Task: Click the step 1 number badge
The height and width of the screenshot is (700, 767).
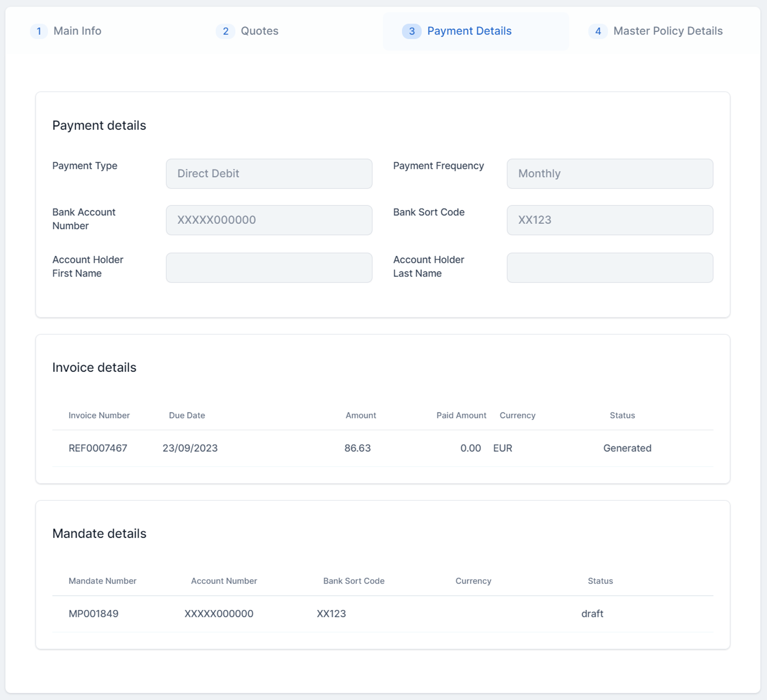Action: coord(39,31)
